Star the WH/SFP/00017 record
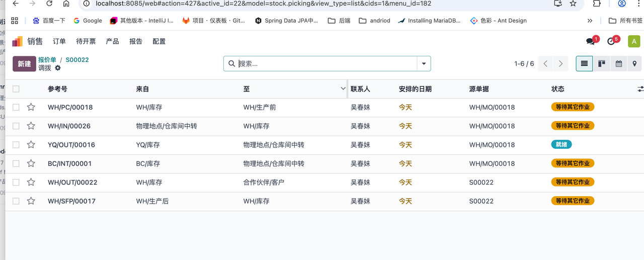 [31, 201]
